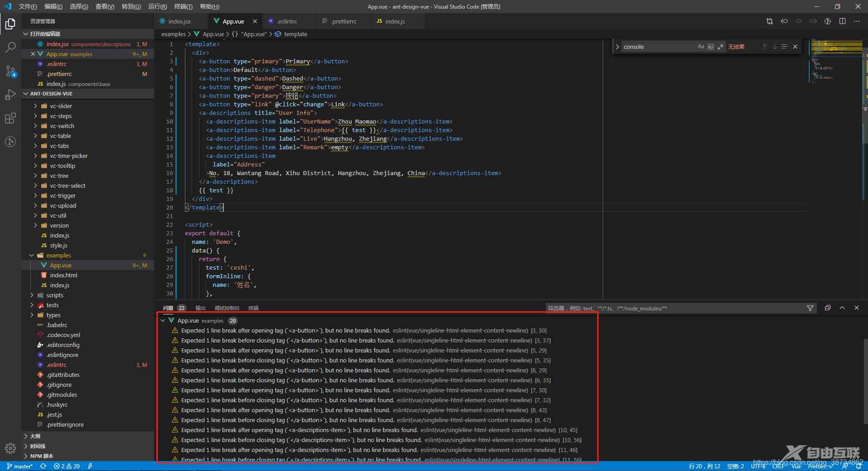Image resolution: width=868 pixels, height=471 pixels.
Task: Toggle Use Regular Expression in find widget
Action: (721, 47)
